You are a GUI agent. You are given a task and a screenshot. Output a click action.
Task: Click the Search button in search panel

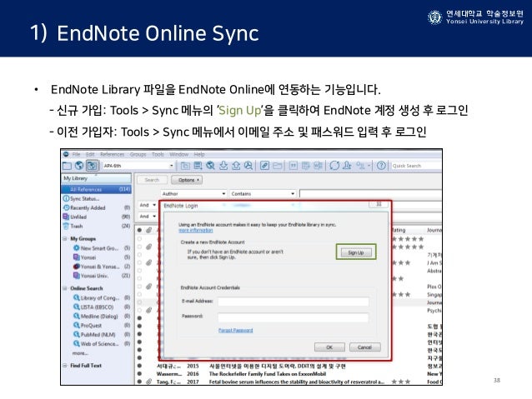tap(152, 180)
